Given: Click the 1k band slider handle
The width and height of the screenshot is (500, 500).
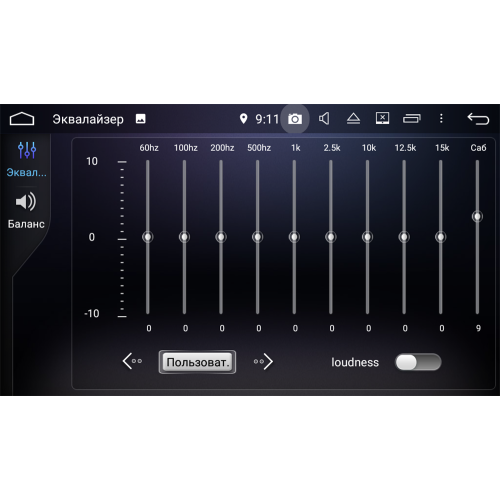Looking at the screenshot, I should 294,237.
